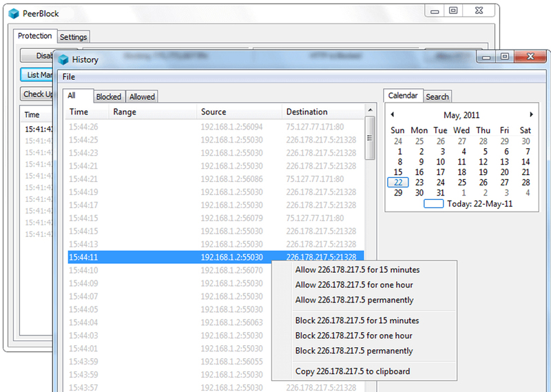This screenshot has height=392, width=551.
Task: Sort history by Range column header
Action: click(152, 112)
